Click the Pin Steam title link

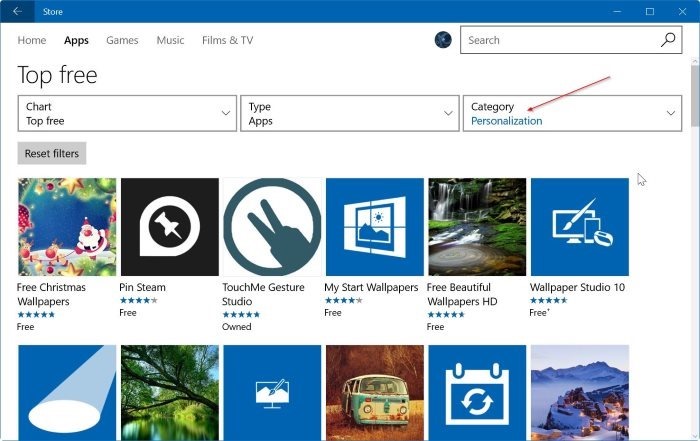[142, 287]
